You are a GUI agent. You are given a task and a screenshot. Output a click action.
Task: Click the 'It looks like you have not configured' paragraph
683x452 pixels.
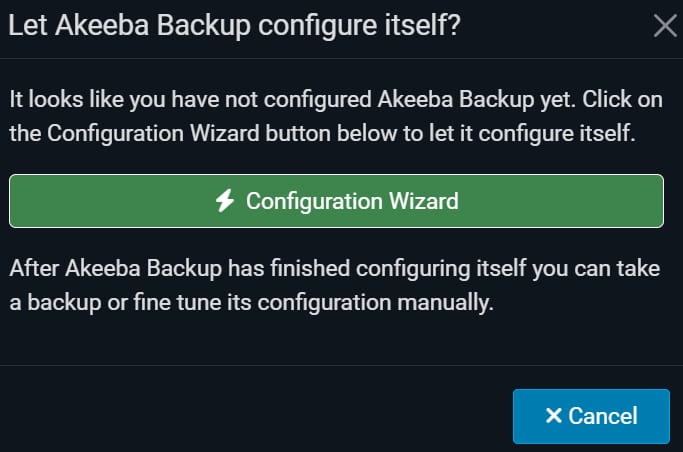tap(336, 116)
